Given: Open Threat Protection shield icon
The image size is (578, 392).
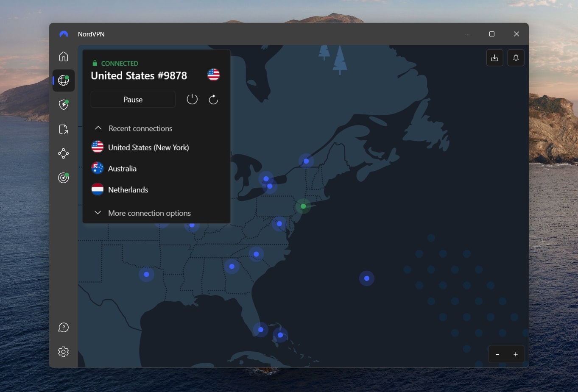Looking at the screenshot, I should tap(63, 105).
